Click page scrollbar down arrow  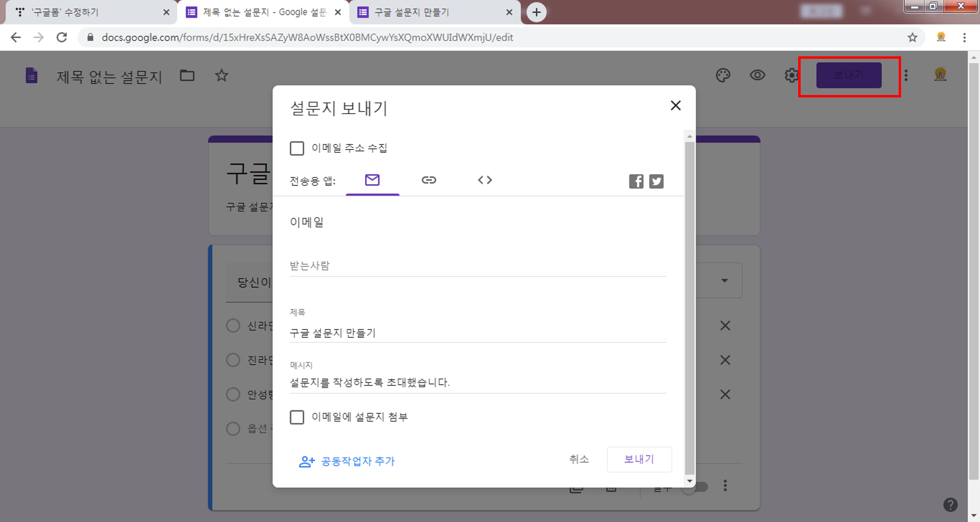[x=974, y=516]
